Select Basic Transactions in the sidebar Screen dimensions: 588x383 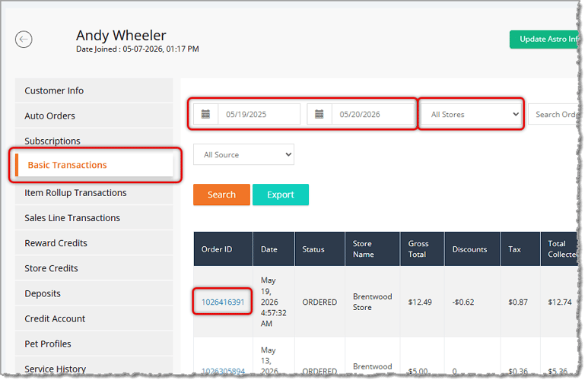[94, 165]
